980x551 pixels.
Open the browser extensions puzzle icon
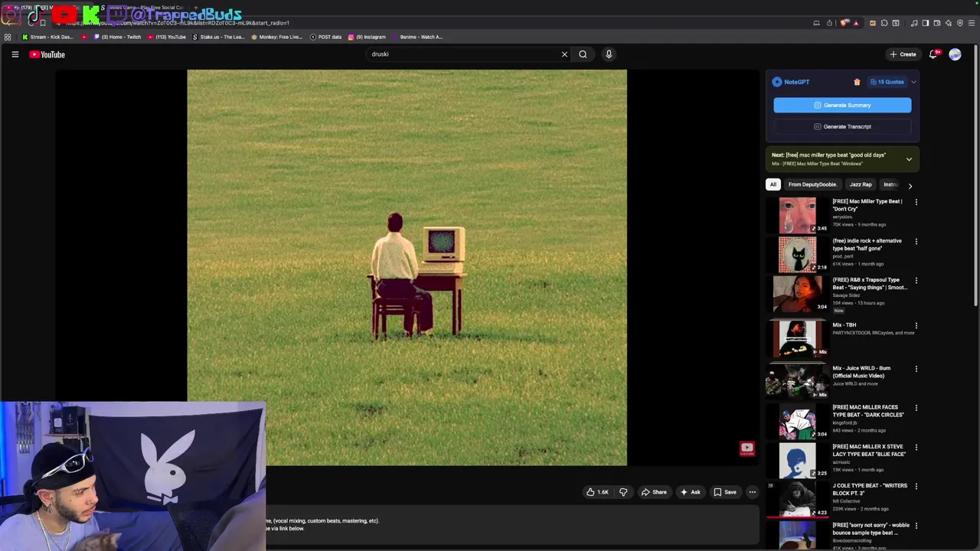[884, 23]
